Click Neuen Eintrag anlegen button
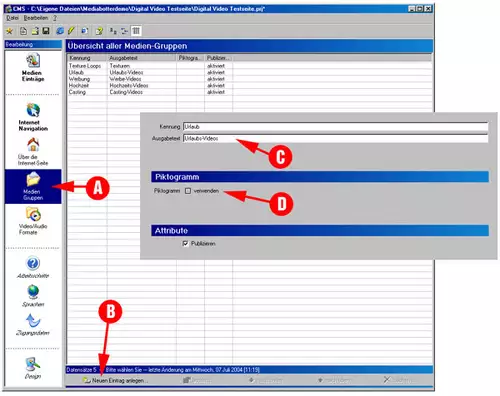The image size is (500, 396). click(114, 380)
